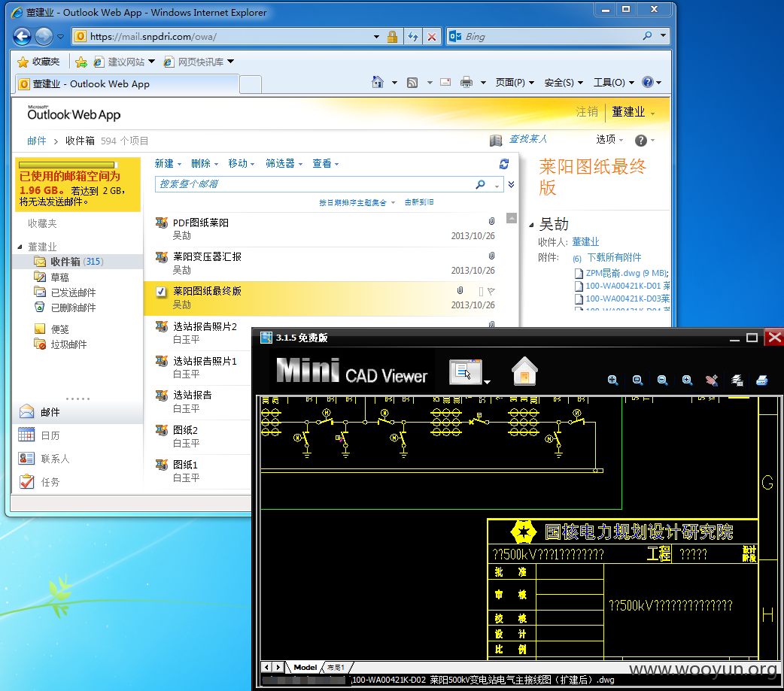This screenshot has width=784, height=691.
Task: Open the 草稿 folder
Action: coord(59,277)
